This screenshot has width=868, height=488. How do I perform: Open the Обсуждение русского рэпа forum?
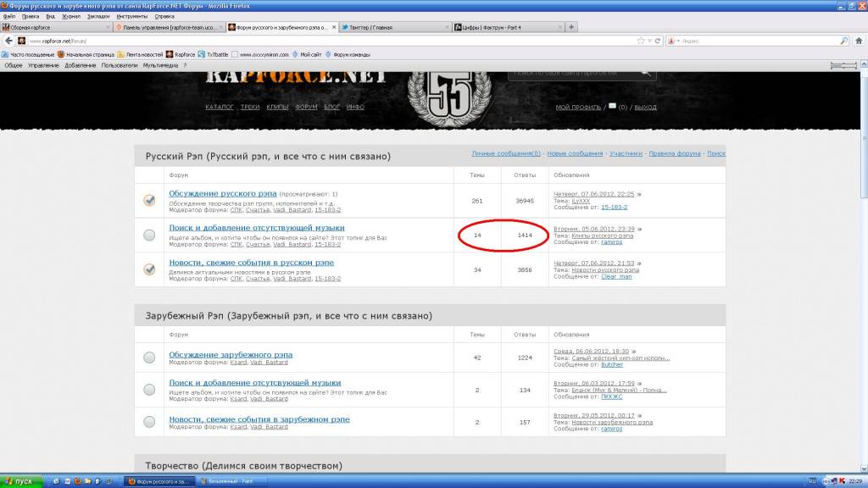pos(223,194)
